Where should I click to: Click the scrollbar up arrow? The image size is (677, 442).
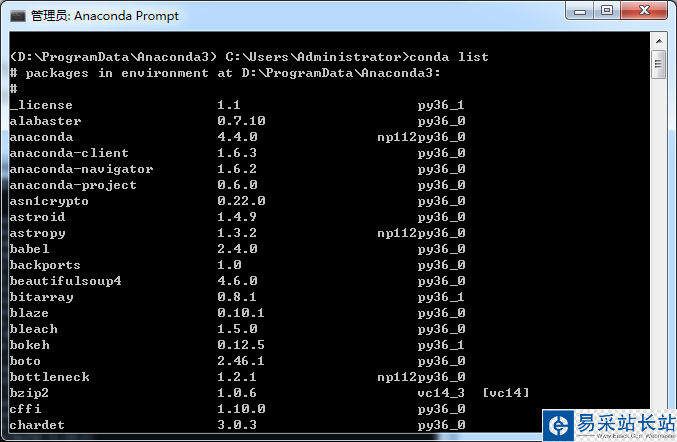pyautogui.click(x=659, y=41)
